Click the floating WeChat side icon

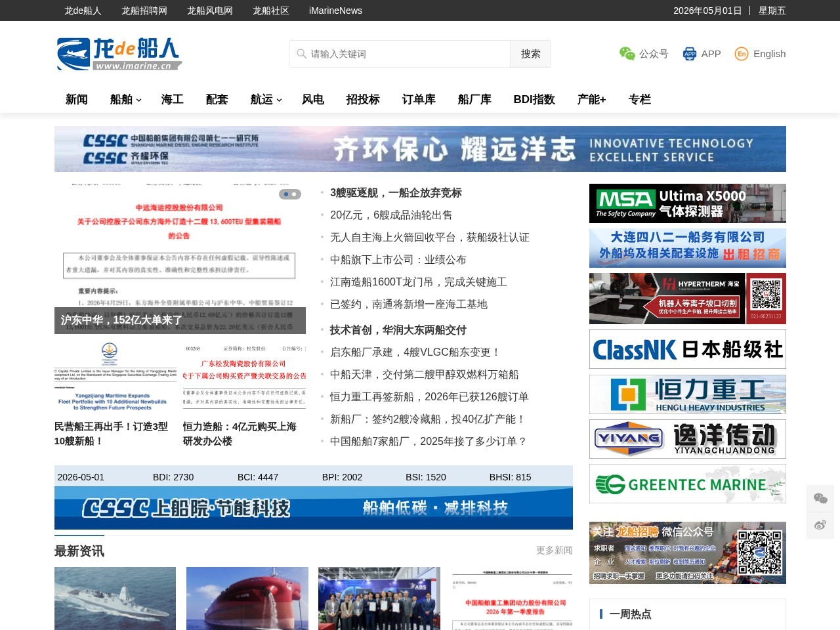820,499
